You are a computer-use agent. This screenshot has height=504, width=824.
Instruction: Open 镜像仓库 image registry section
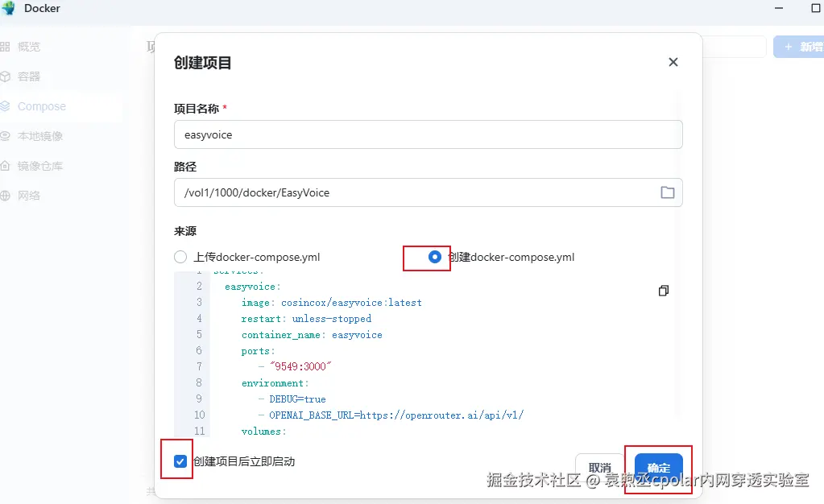click(40, 166)
